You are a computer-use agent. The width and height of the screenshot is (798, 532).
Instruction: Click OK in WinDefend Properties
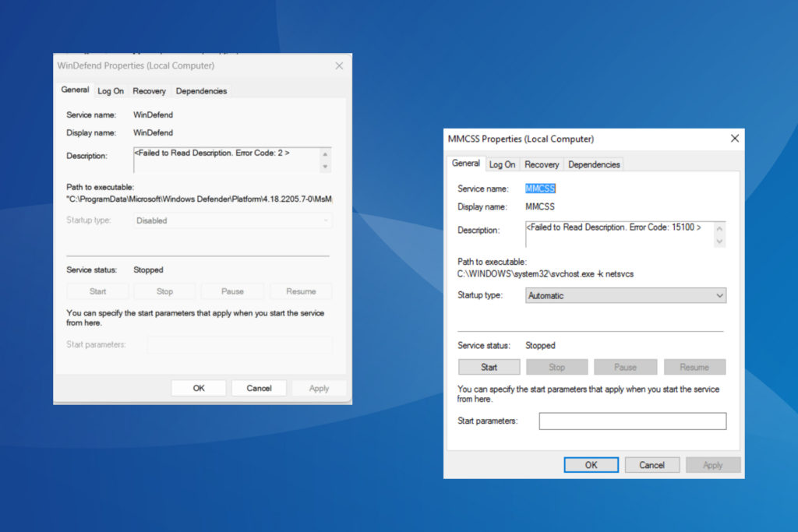(x=199, y=388)
